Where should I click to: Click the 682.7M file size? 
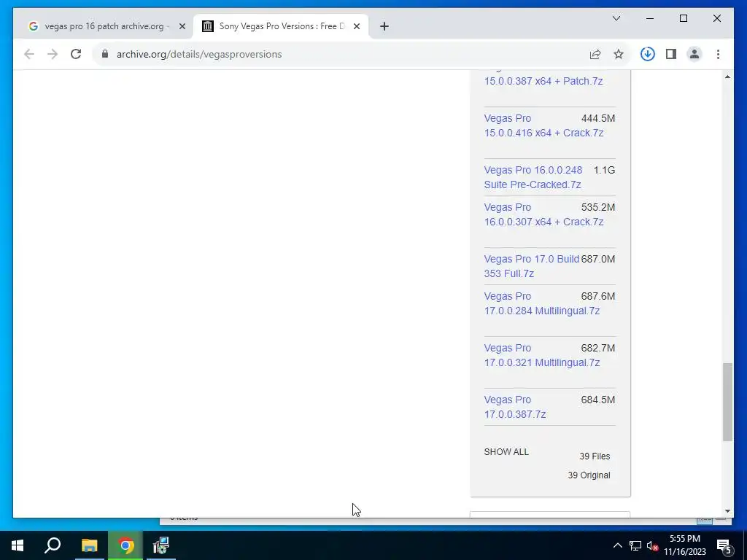598,348
